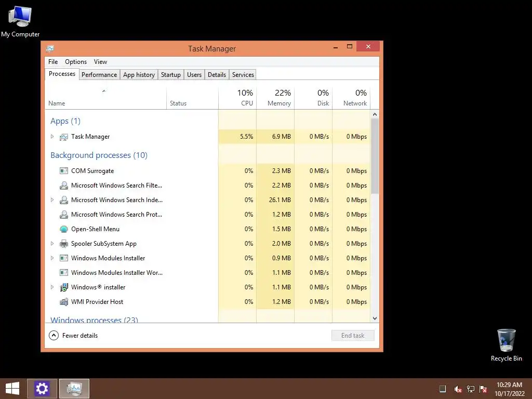Select the WMI Provider Host process name

click(97, 302)
